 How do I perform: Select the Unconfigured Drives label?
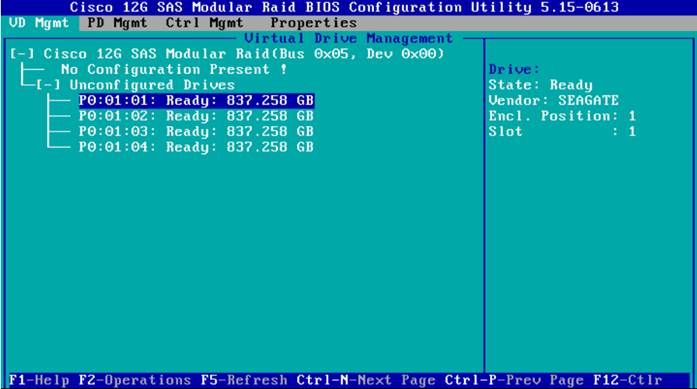pos(152,85)
